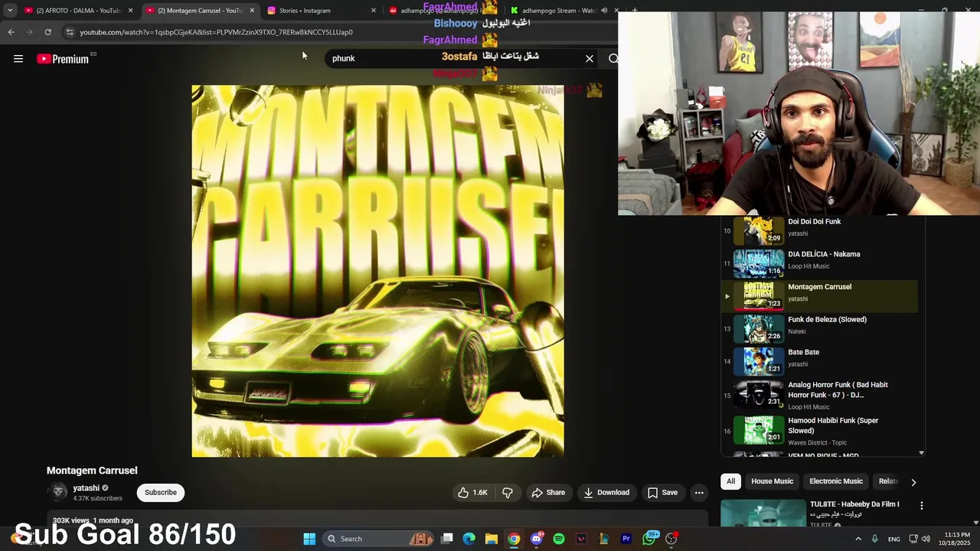The height and width of the screenshot is (551, 980).
Task: Open the yatashi channel avatar
Action: [x=58, y=492]
